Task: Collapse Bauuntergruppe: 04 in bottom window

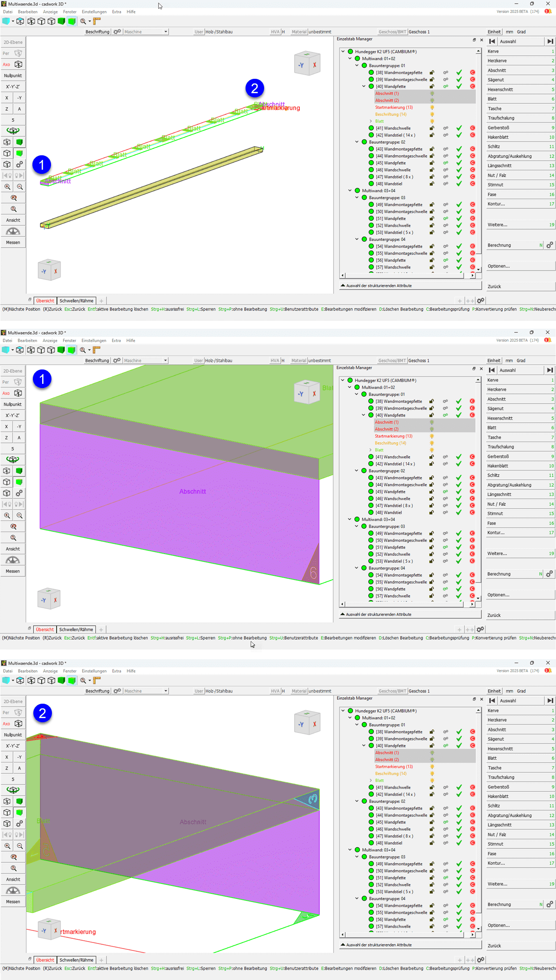Action: coord(357,899)
